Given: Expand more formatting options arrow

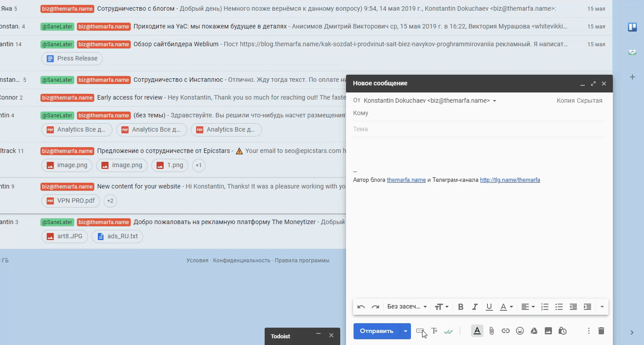Looking at the screenshot, I should tap(602, 307).
